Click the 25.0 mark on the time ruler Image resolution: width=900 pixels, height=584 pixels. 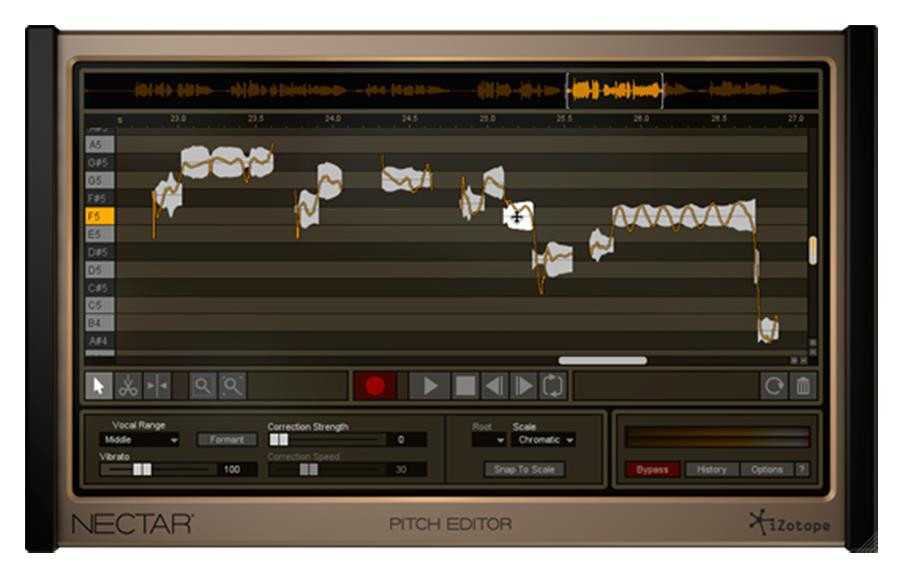point(487,118)
